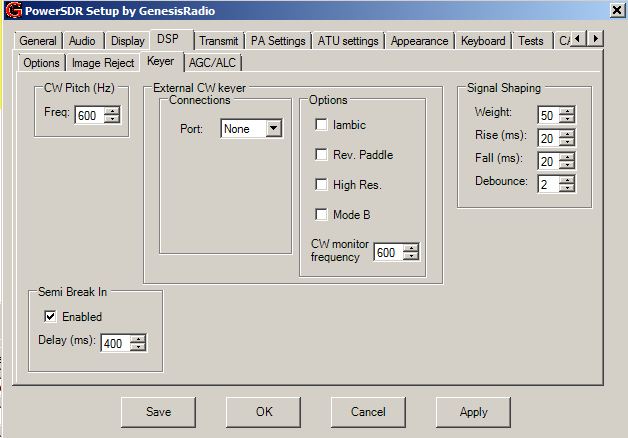Switch to ATU settings tab
The image size is (628, 438).
coord(348,41)
